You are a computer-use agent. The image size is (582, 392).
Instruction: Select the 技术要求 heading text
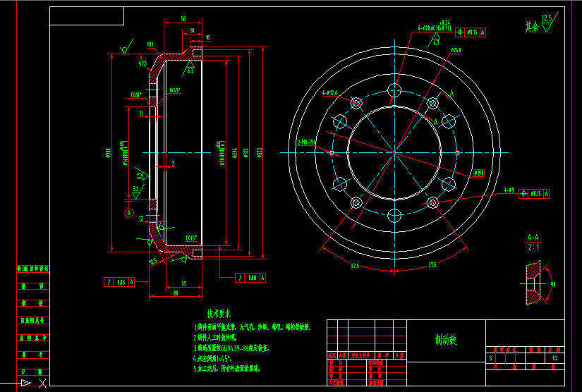(219, 314)
